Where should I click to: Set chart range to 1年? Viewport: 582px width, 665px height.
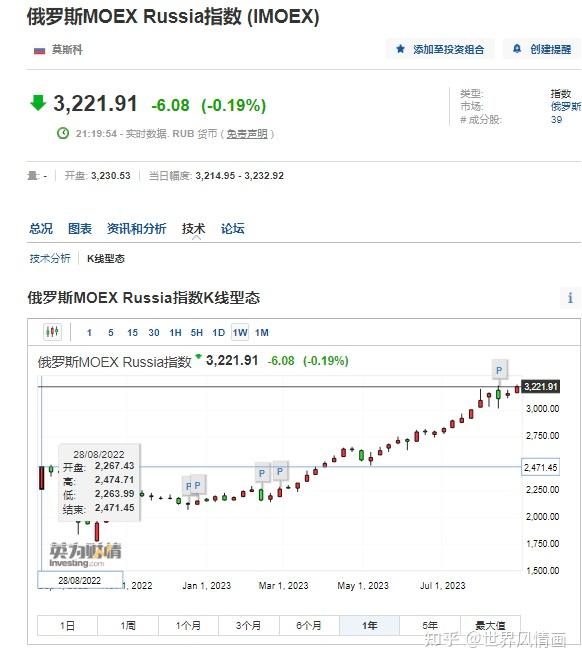click(369, 626)
